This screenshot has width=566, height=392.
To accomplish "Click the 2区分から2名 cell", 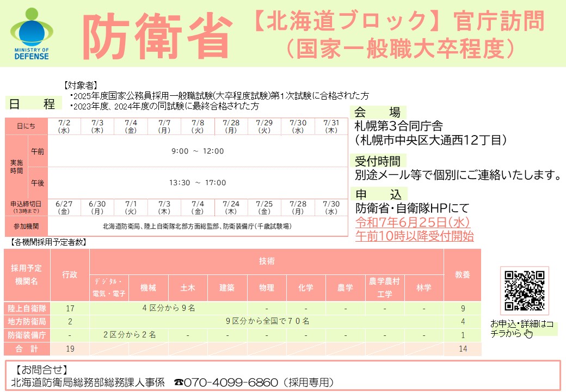I will pos(129,335).
